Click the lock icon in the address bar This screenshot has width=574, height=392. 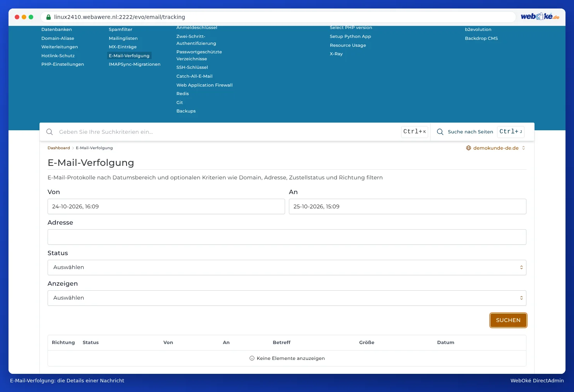(x=48, y=17)
